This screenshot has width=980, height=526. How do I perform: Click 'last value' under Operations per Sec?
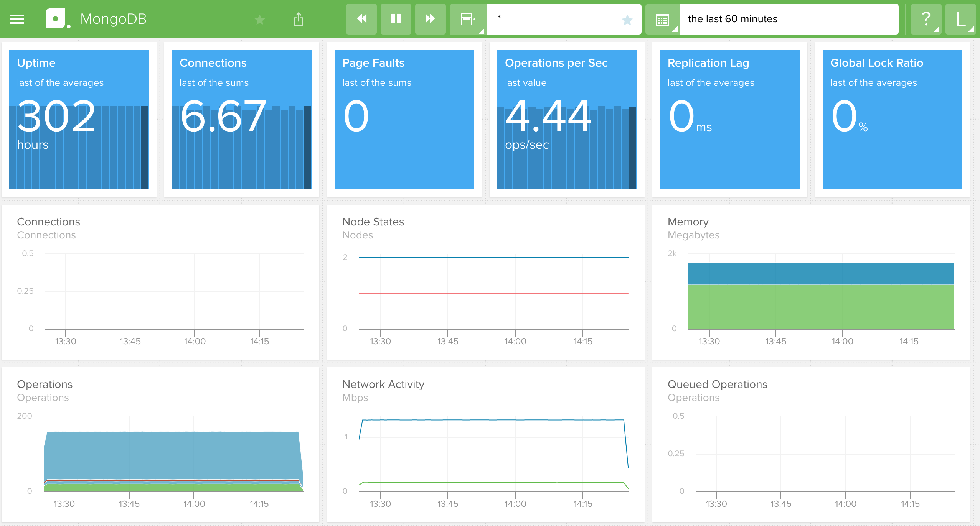[526, 83]
